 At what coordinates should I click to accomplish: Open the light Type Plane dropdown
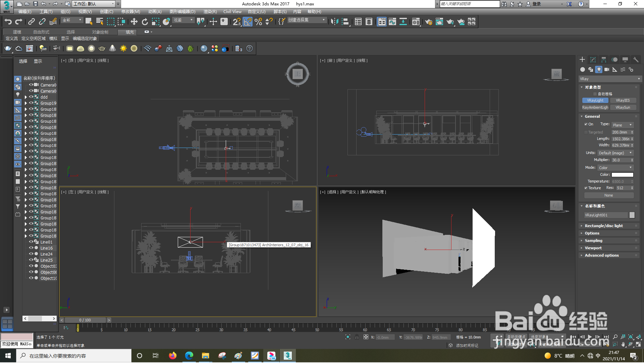(622, 125)
